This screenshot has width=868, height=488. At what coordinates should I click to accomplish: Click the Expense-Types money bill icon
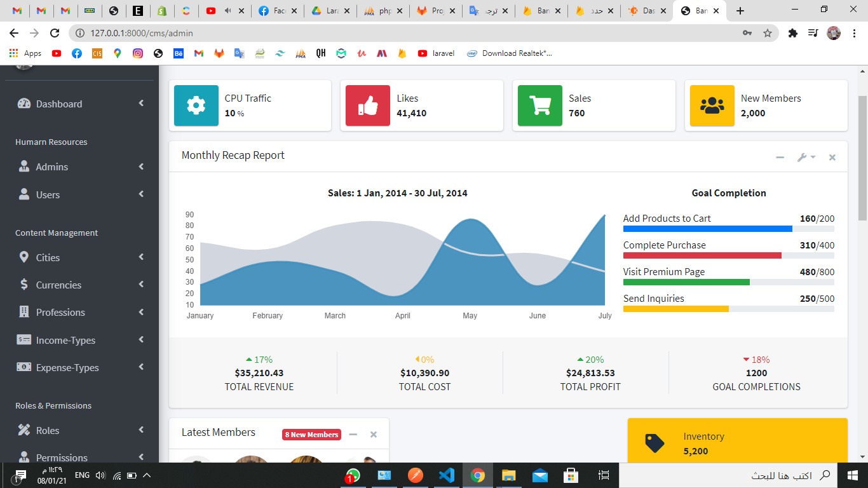[24, 367]
